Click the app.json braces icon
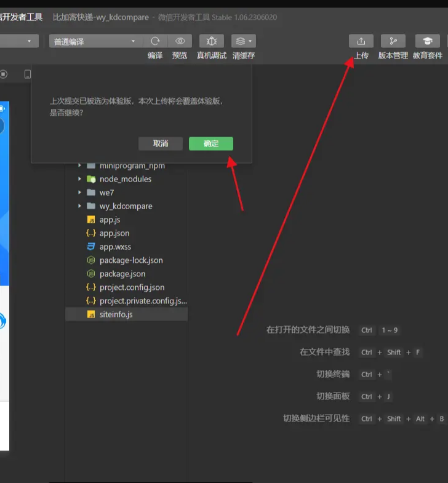Viewport: 448px width, 483px height. [x=91, y=233]
